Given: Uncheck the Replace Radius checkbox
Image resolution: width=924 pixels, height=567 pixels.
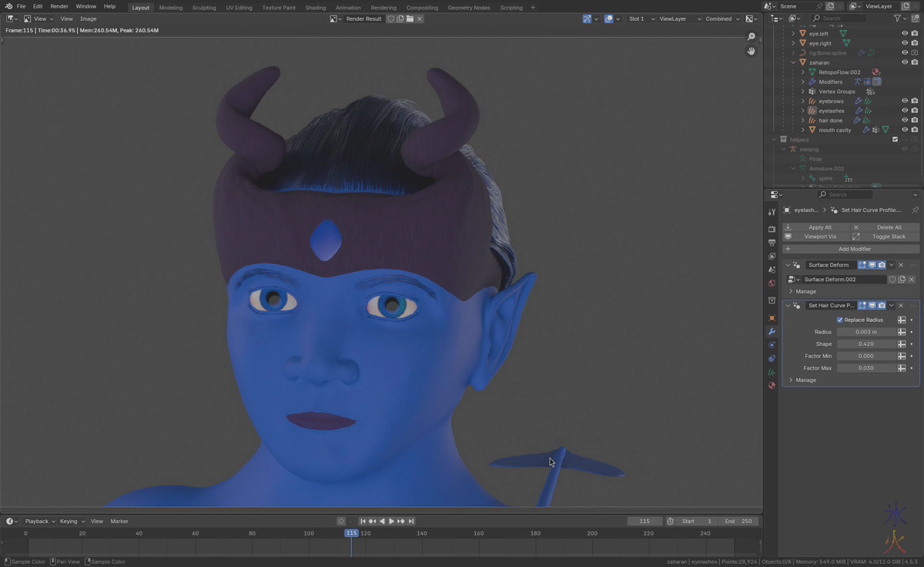Looking at the screenshot, I should click(x=839, y=320).
